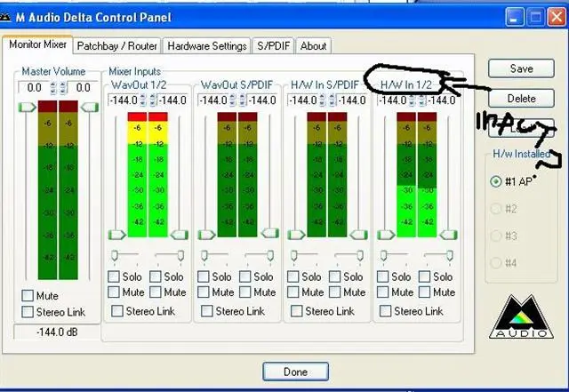Click the Delete button
The height and width of the screenshot is (392, 569).
tap(522, 98)
